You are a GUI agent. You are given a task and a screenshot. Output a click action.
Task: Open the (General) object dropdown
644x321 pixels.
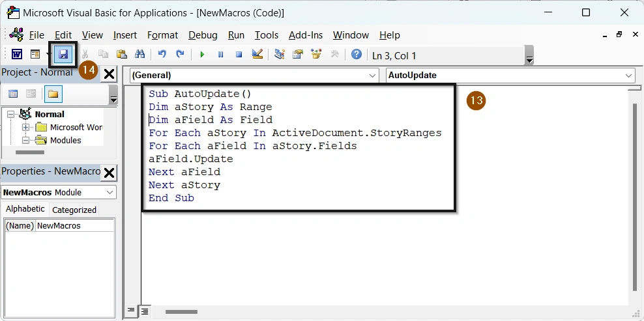[254, 76]
